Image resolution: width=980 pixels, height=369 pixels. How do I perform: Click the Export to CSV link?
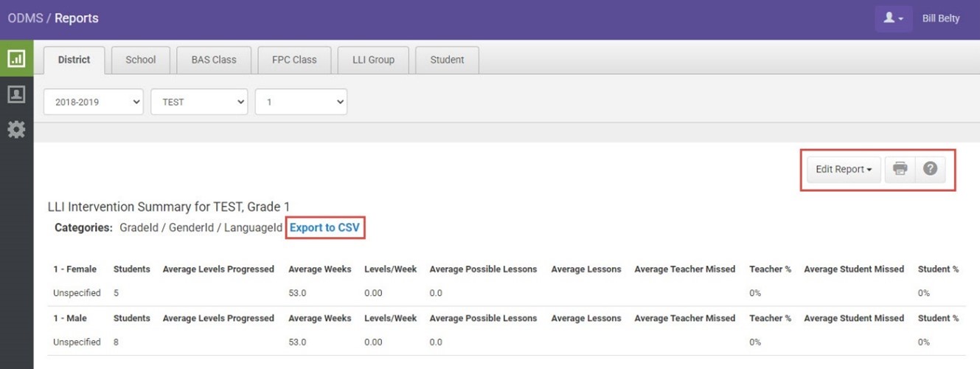[324, 227]
